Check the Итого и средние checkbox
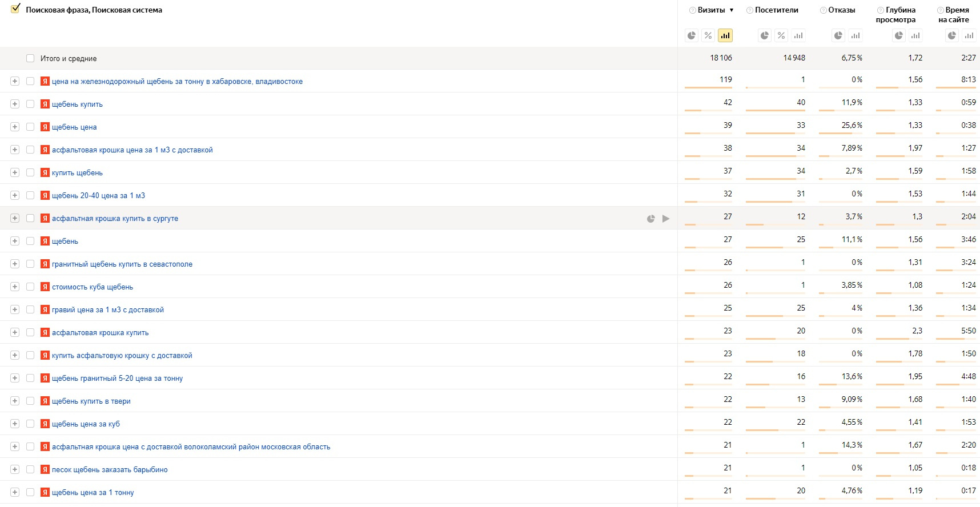This screenshot has width=980, height=507. point(30,58)
